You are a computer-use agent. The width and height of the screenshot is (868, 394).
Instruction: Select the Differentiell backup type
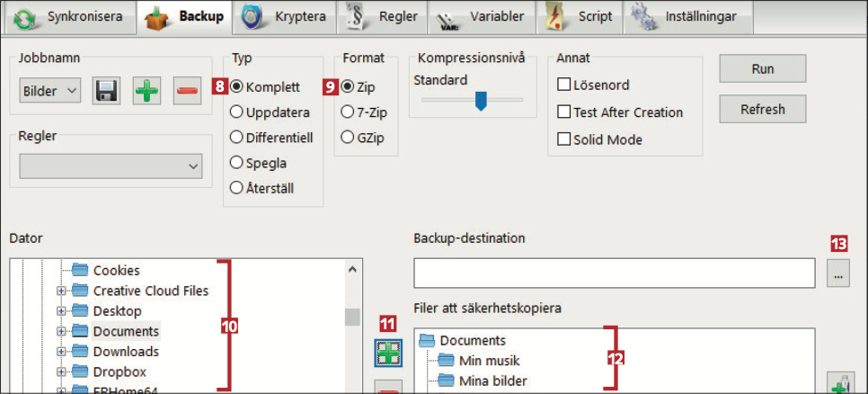point(237,138)
